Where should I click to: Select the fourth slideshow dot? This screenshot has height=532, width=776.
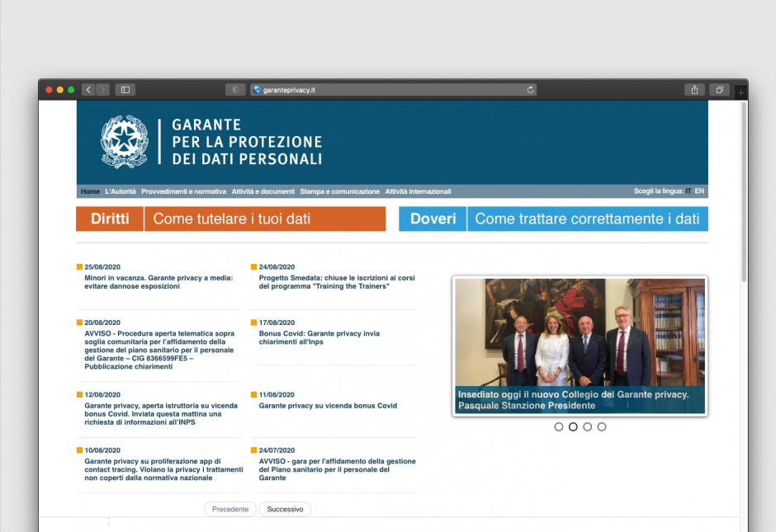click(602, 426)
